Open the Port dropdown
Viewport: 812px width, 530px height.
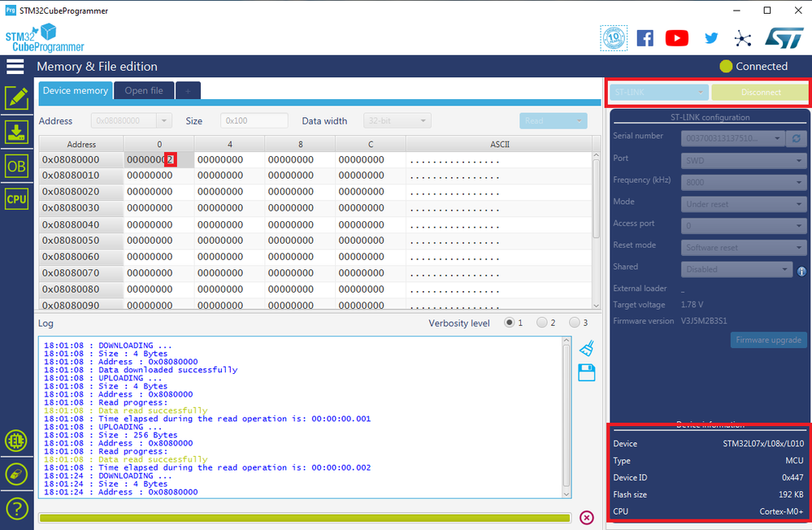pyautogui.click(x=744, y=161)
